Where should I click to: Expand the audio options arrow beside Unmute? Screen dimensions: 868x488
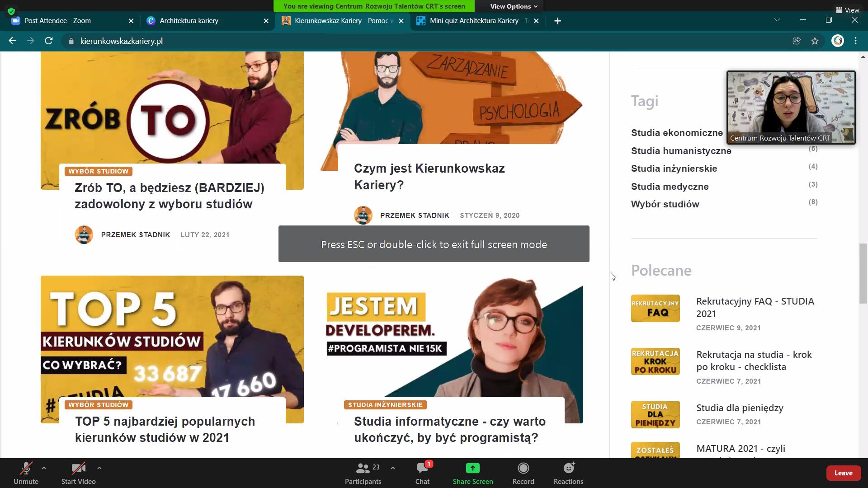pyautogui.click(x=44, y=468)
